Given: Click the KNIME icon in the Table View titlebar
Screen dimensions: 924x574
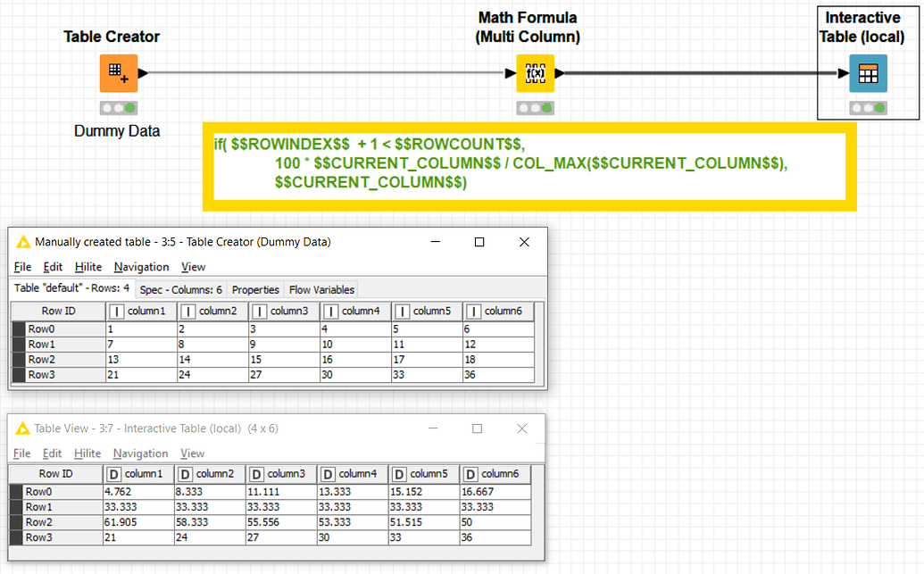Looking at the screenshot, I should coord(21,428).
